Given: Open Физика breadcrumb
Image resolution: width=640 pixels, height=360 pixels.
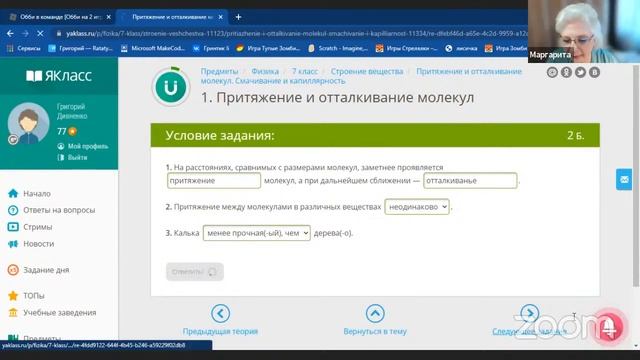Looking at the screenshot, I should click(x=265, y=71).
